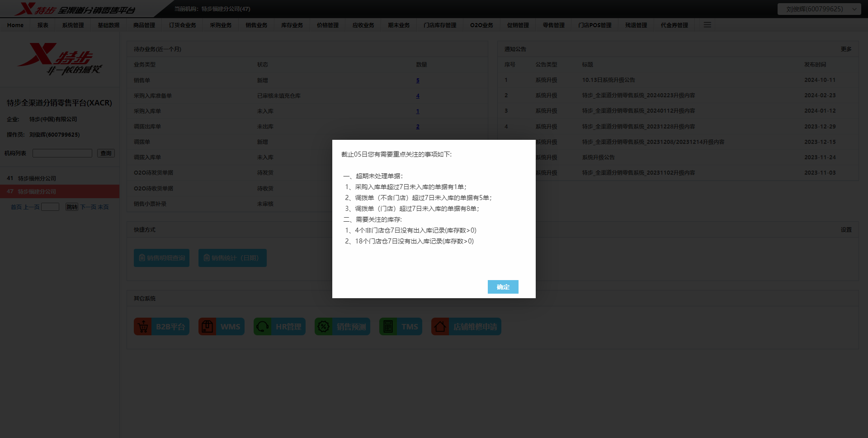This screenshot has width=868, height=438.
Task: Open the 系统升级公告 notice dated 2023-11-24
Action: tap(599, 157)
